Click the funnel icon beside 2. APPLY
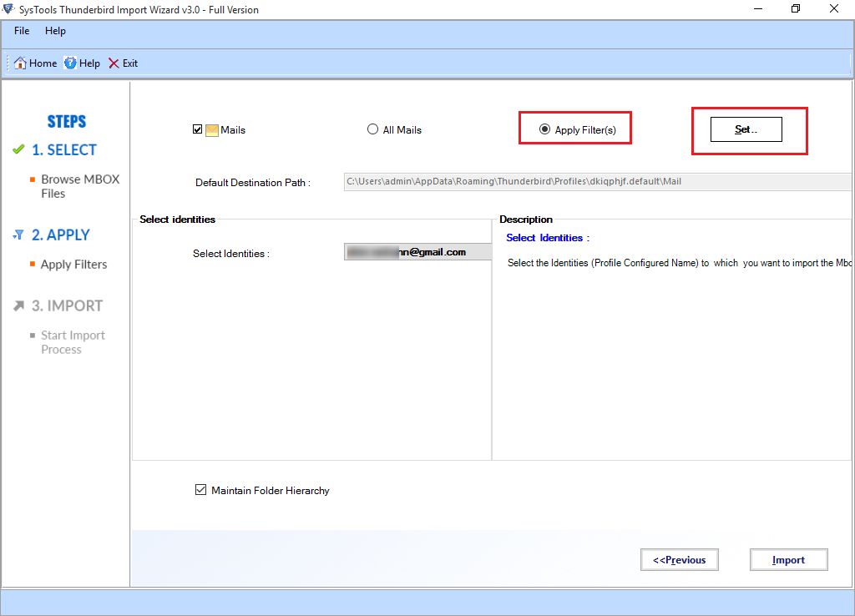The height and width of the screenshot is (616, 855). pos(18,235)
